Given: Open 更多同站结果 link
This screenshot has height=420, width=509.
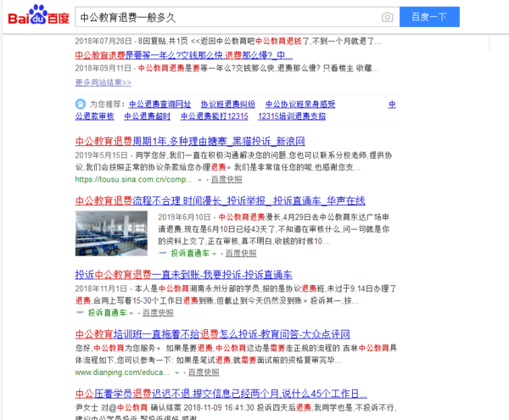Looking at the screenshot, I should [103, 82].
